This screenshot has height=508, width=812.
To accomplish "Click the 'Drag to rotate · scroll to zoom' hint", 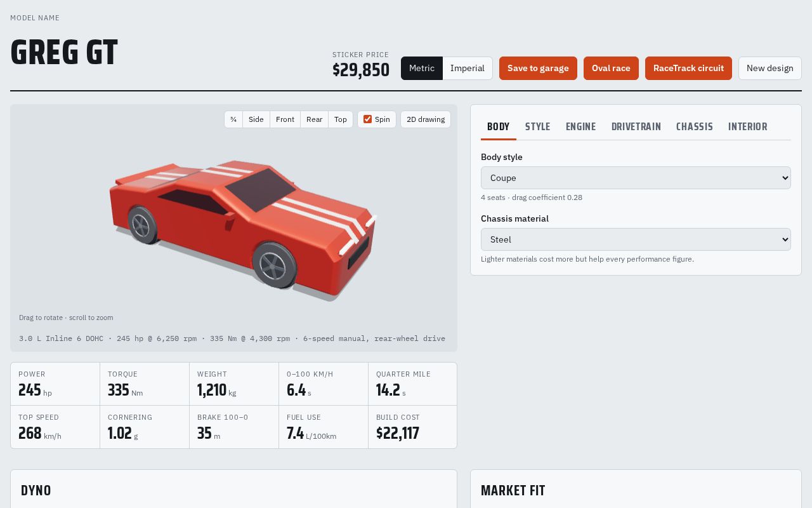I will point(66,317).
